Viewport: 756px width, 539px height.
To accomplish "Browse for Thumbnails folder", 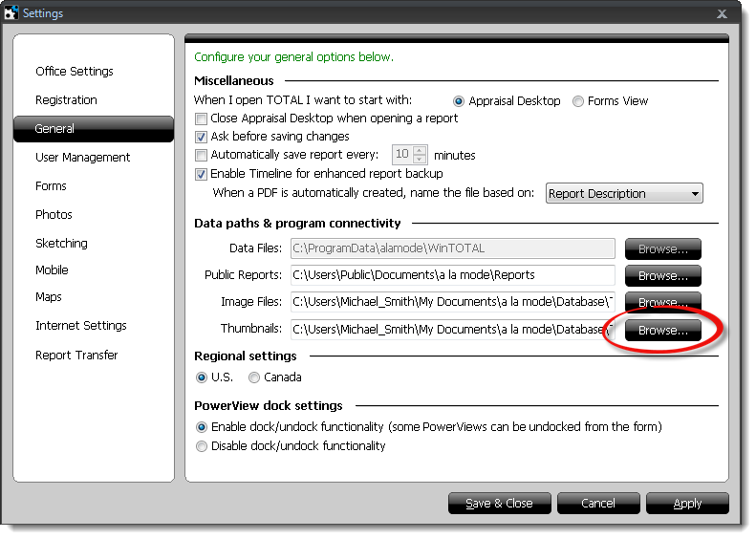I will [x=663, y=331].
